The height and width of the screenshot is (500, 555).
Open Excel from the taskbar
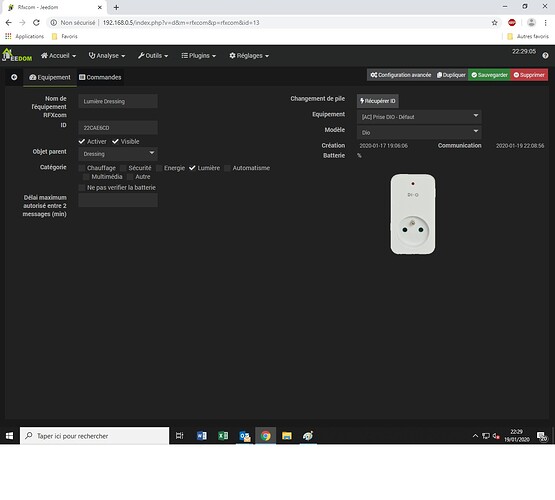pos(223,436)
